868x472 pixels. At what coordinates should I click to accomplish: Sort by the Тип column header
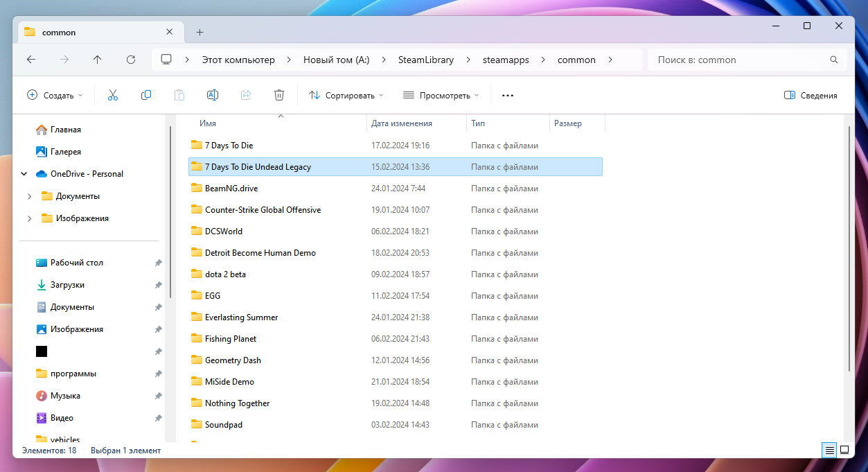(x=478, y=123)
